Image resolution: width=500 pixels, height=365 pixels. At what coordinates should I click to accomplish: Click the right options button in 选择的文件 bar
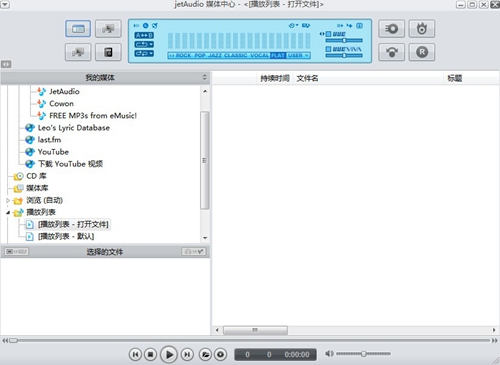coord(194,252)
